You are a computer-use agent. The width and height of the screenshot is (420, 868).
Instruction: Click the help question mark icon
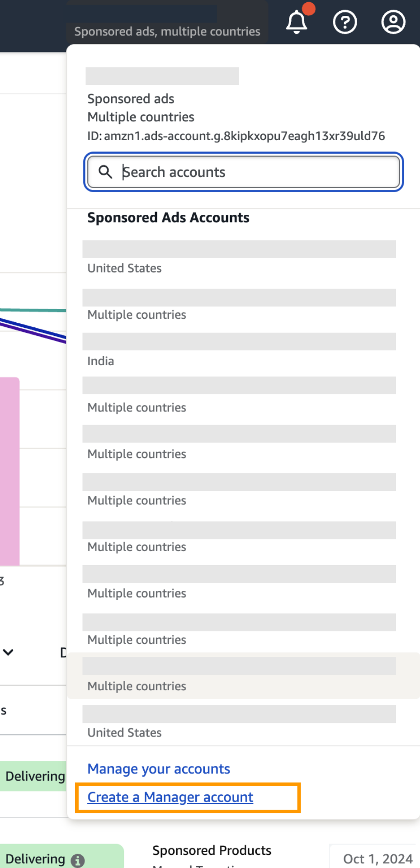(x=345, y=22)
